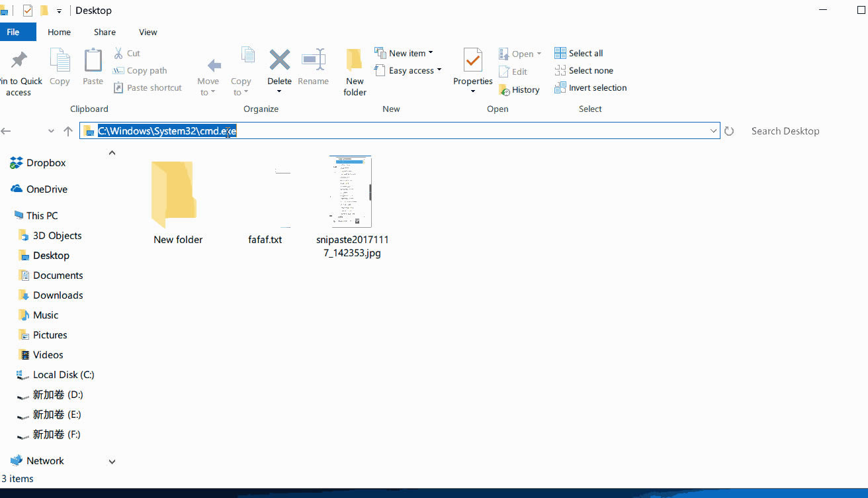
Task: Click the Delete red X icon
Action: coord(279,60)
